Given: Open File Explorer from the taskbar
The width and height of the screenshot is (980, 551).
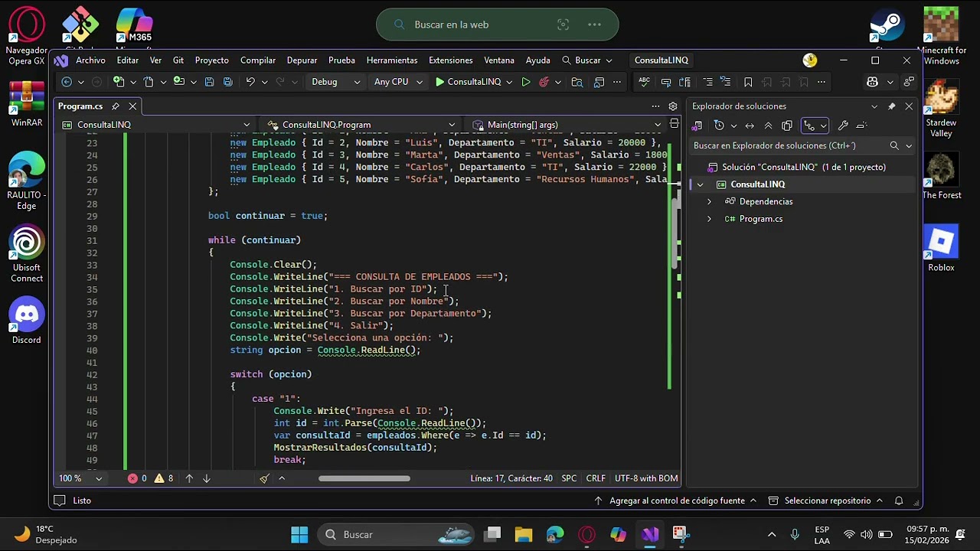Looking at the screenshot, I should [x=523, y=534].
